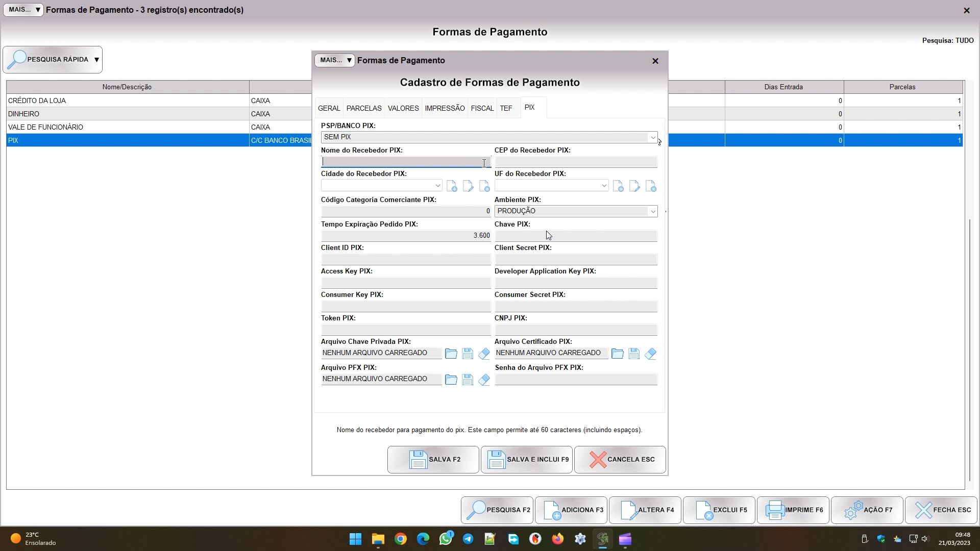Open the FISCAL tab

(482, 108)
